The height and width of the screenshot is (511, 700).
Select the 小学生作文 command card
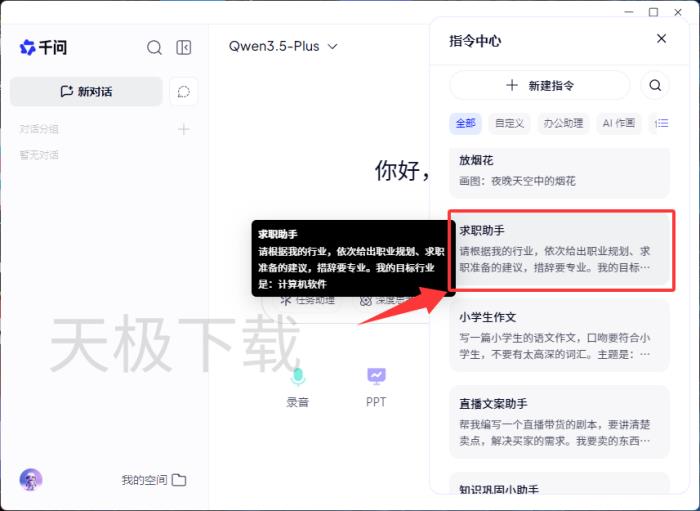tap(556, 335)
